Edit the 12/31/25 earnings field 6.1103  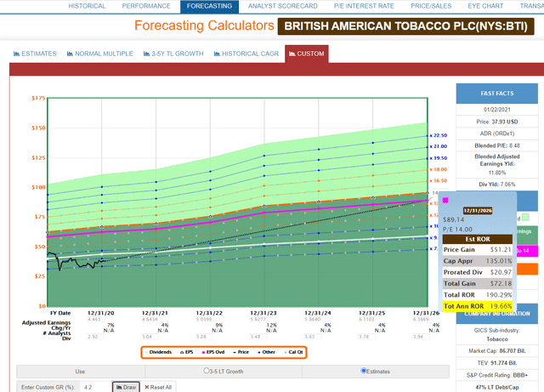tap(366, 320)
